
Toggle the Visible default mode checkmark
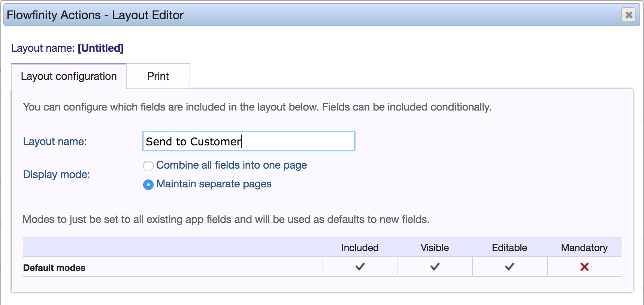[x=435, y=267]
